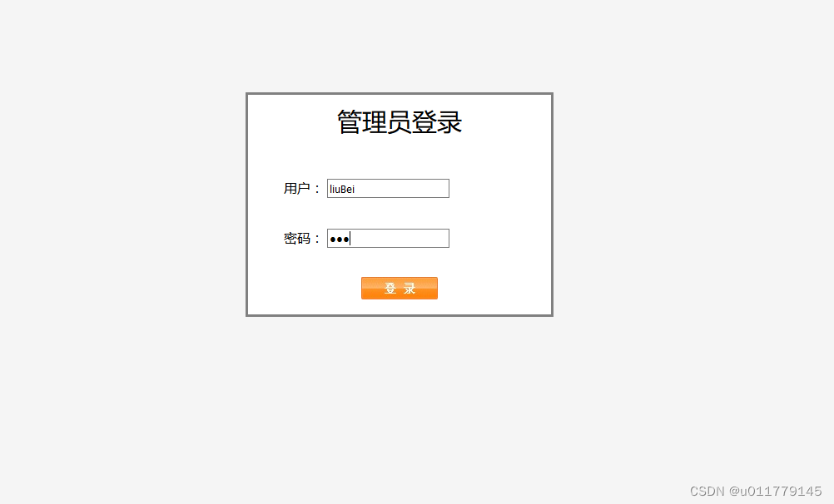Click empty area inside the password field
The image size is (834, 504).
pos(400,238)
